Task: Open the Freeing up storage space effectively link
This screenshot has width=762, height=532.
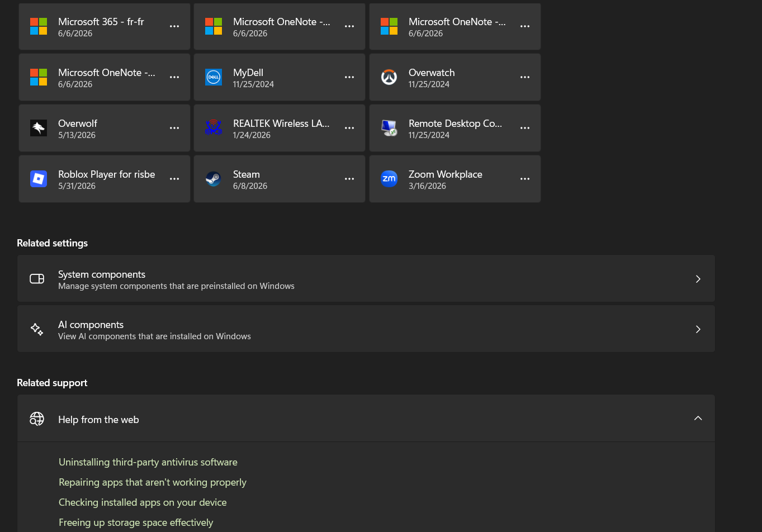Action: click(136, 522)
